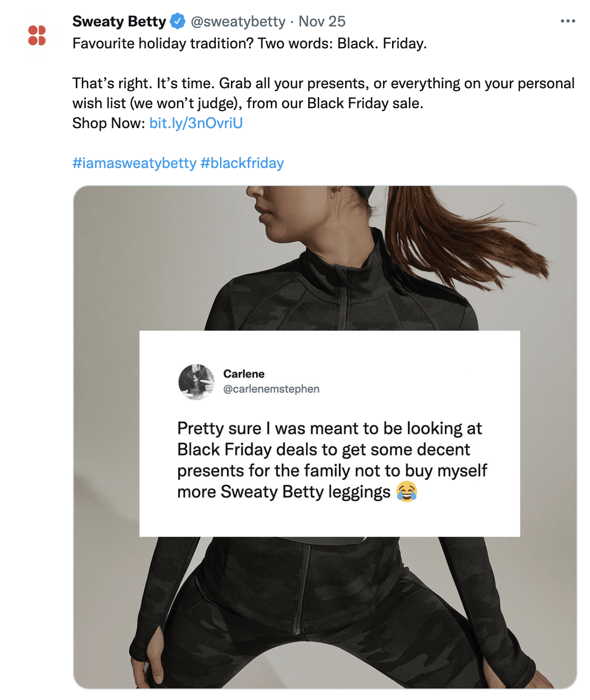
Task: Click the "Shop Now:" text label
Action: pyautogui.click(x=109, y=123)
